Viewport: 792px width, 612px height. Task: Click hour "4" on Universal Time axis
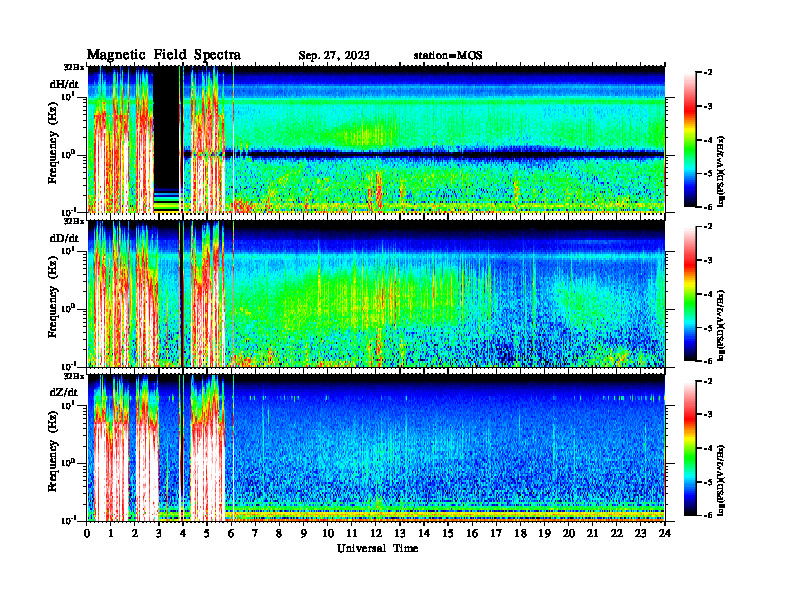pyautogui.click(x=183, y=534)
